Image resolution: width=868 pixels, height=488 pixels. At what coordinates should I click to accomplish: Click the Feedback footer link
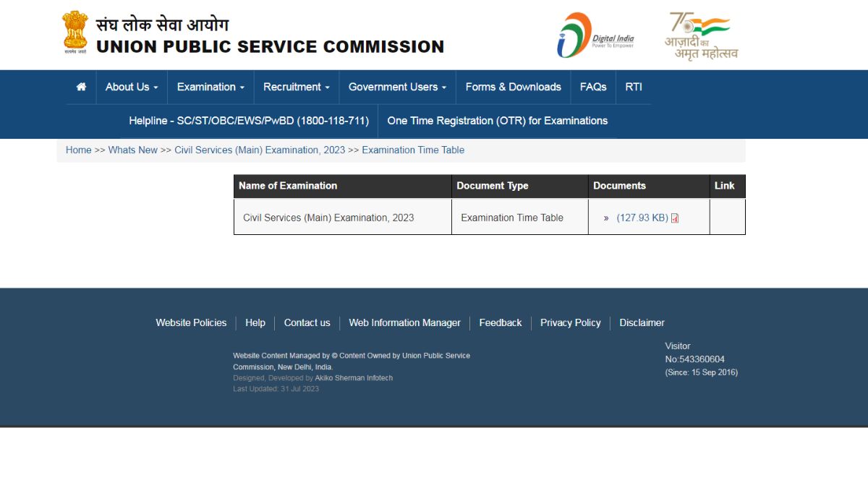(500, 323)
